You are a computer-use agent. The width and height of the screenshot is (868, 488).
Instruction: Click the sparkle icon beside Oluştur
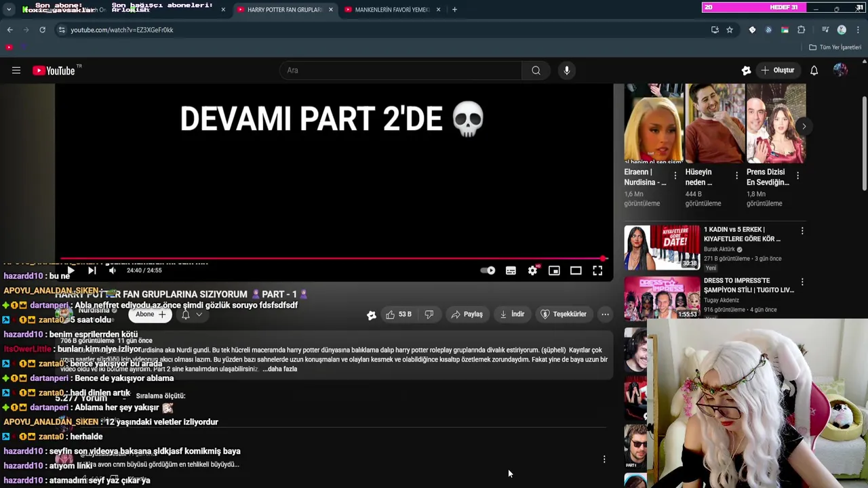tap(746, 70)
